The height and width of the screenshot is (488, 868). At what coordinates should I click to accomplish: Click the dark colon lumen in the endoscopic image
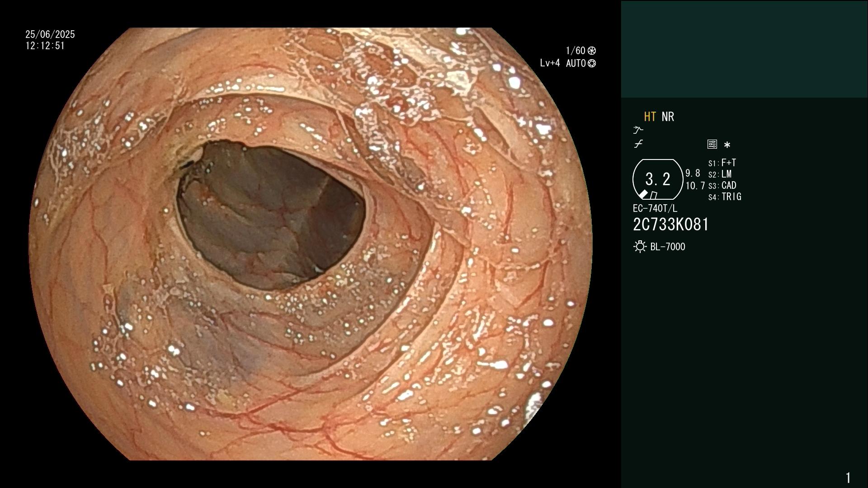(271, 215)
